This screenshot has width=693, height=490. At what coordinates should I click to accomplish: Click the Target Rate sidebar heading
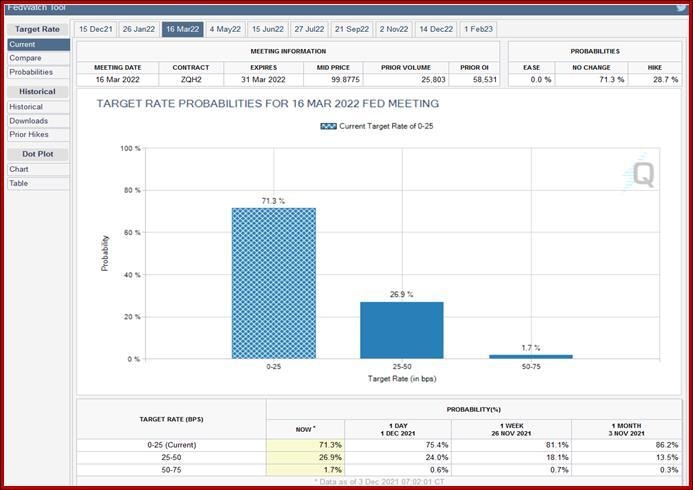coord(38,29)
